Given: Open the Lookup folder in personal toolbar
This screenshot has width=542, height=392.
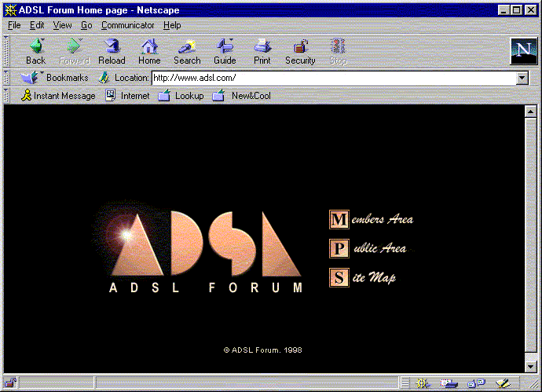Looking at the screenshot, I should pyautogui.click(x=181, y=96).
